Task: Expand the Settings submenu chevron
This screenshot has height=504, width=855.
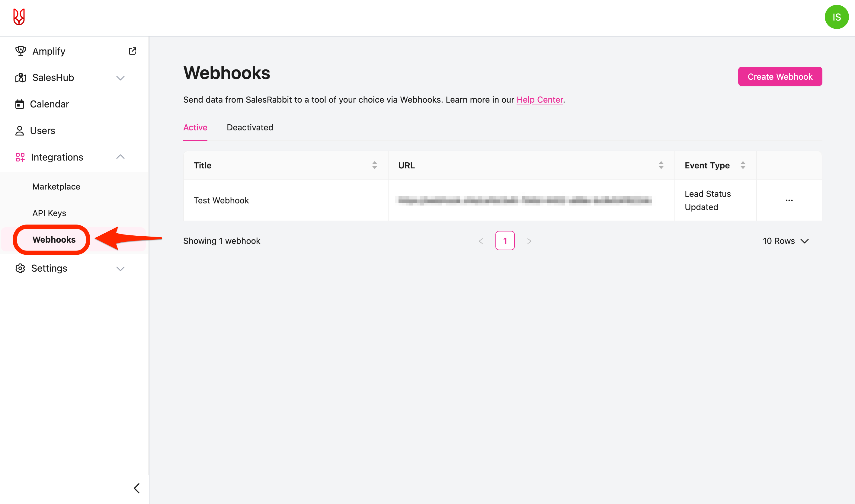Action: 120,269
